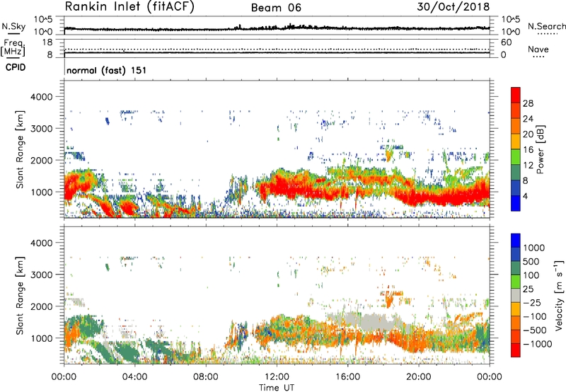
Task: Click the Nave dotted line legend sample
Action: 538,57
